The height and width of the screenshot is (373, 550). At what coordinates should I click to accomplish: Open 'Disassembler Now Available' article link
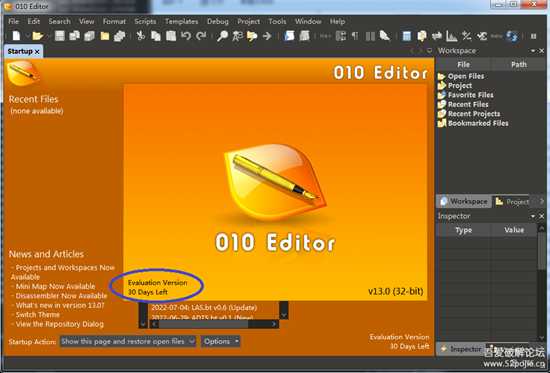(x=61, y=296)
